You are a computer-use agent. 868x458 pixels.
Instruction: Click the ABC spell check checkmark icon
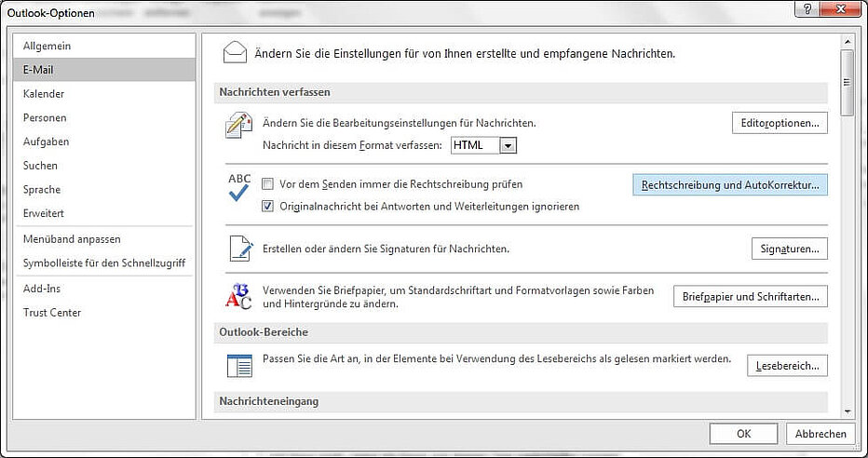(x=239, y=187)
